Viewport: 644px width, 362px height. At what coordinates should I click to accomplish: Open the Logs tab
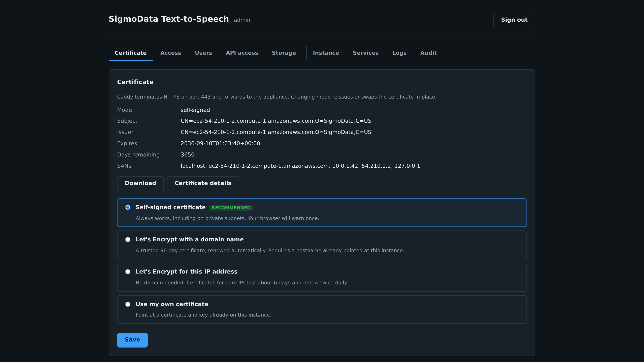coord(399,53)
